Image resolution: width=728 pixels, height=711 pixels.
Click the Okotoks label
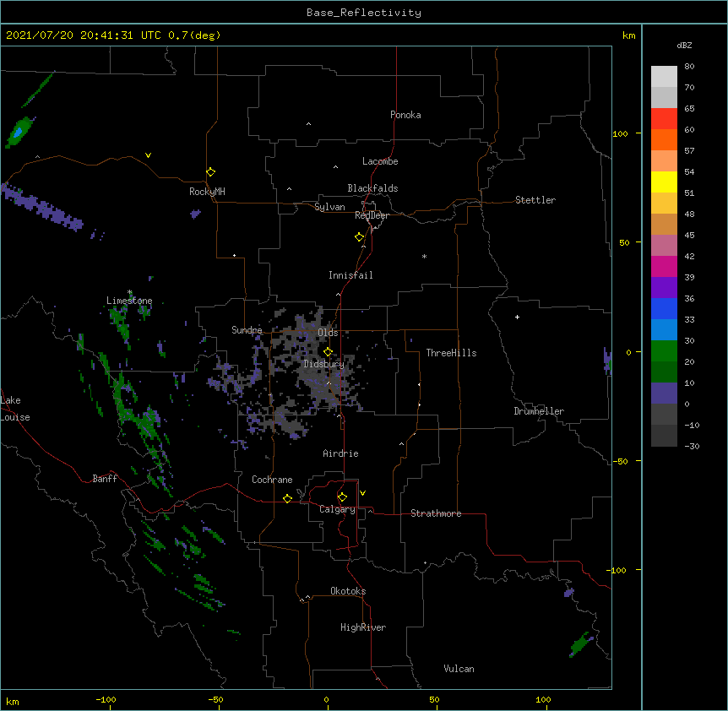coord(348,591)
